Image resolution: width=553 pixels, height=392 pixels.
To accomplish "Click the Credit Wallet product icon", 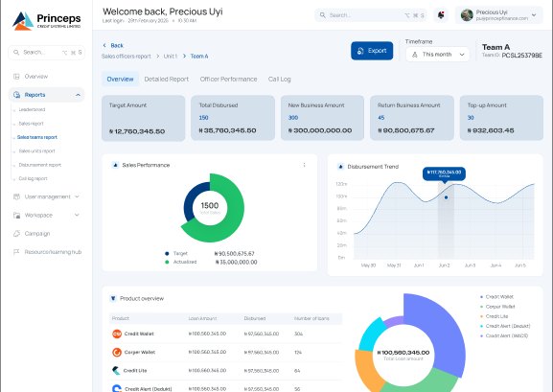I will pos(117,334).
